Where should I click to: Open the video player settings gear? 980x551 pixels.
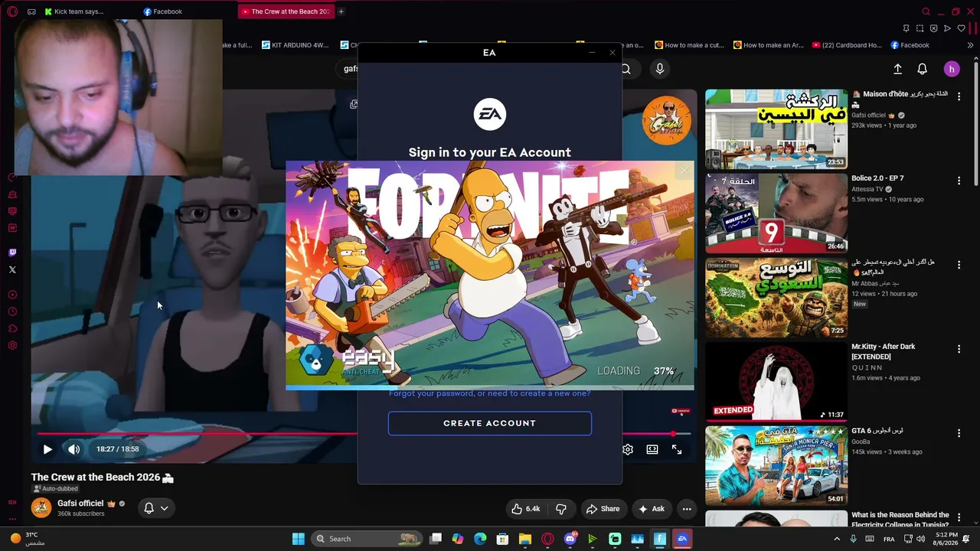click(x=628, y=449)
